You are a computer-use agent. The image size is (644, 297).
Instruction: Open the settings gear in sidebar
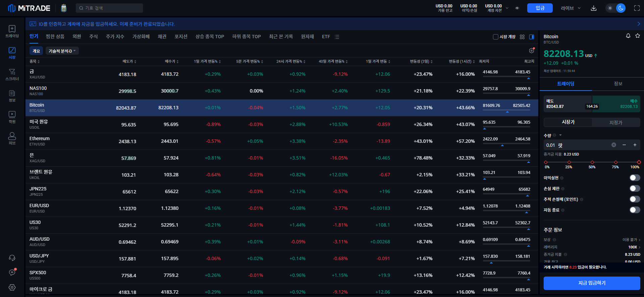(12, 287)
